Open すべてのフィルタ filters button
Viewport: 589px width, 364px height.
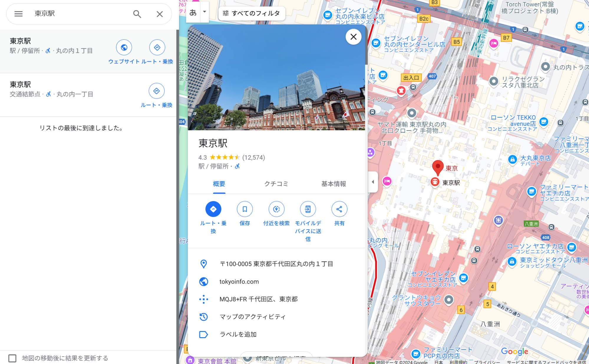coord(252,13)
